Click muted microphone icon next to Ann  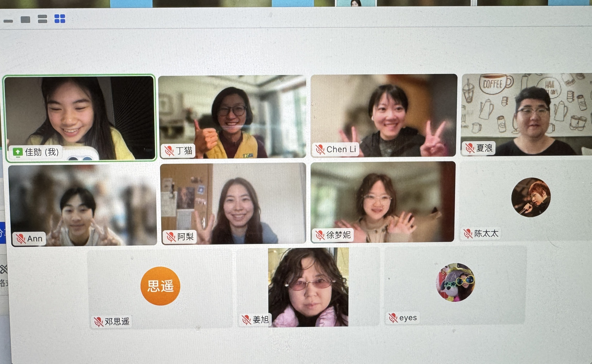pyautogui.click(x=20, y=239)
